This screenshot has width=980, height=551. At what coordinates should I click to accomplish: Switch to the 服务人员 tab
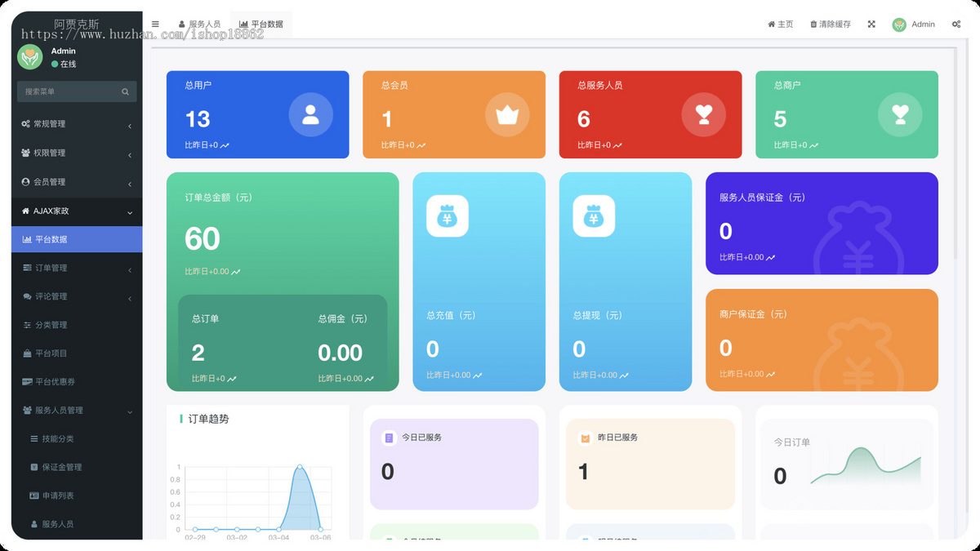[202, 24]
